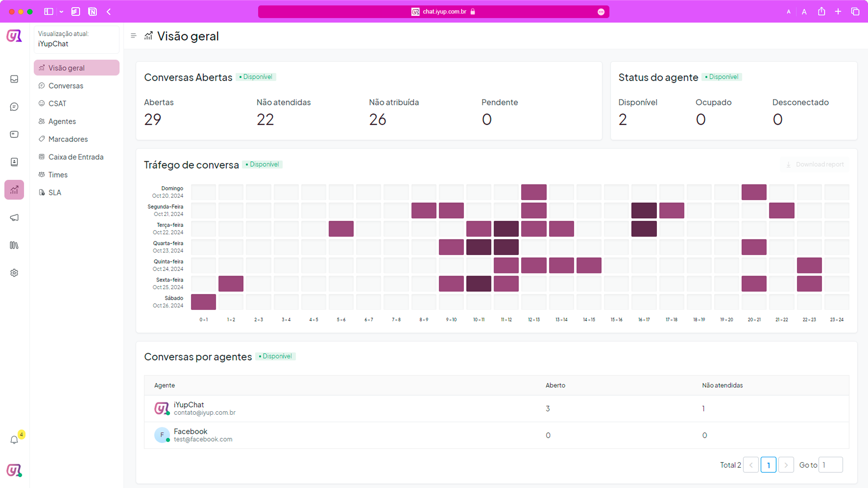
Task: Open the help center library icon
Action: click(x=14, y=245)
